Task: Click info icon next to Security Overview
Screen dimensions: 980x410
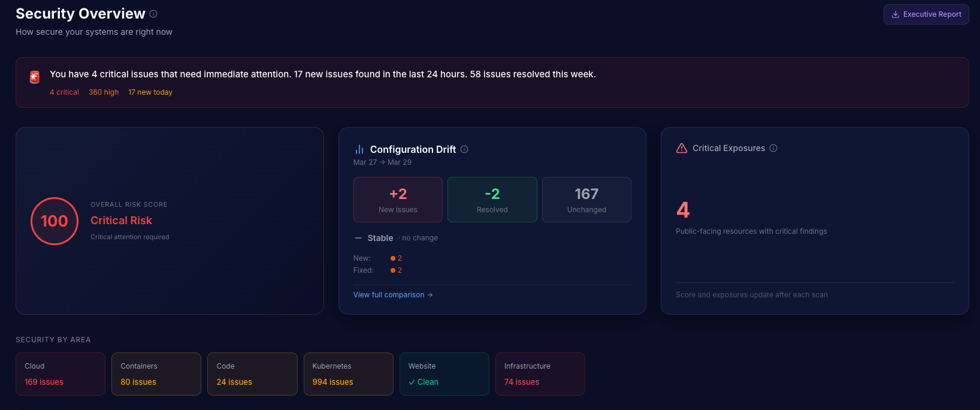Action: (x=153, y=14)
